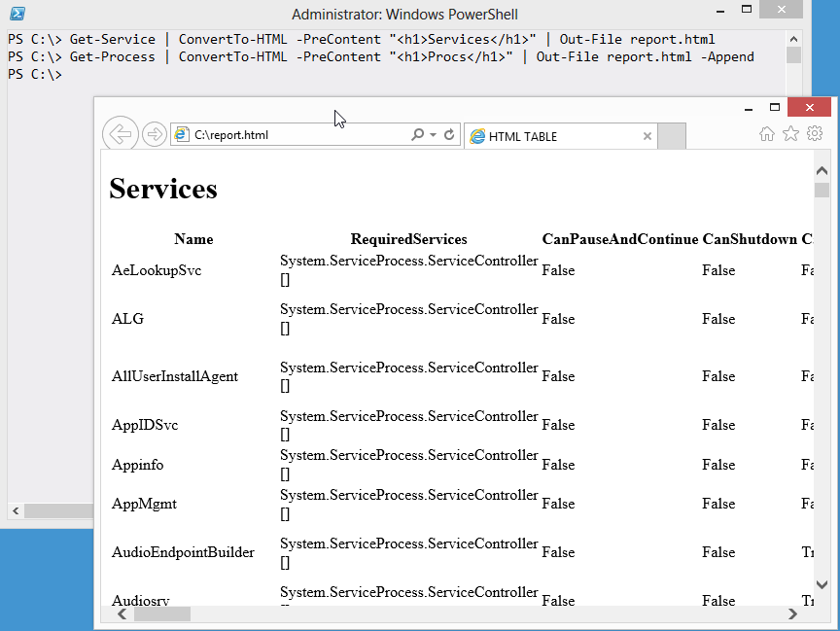Click the browser Back arrow button
Image resolution: width=840 pixels, height=631 pixels.
[120, 135]
